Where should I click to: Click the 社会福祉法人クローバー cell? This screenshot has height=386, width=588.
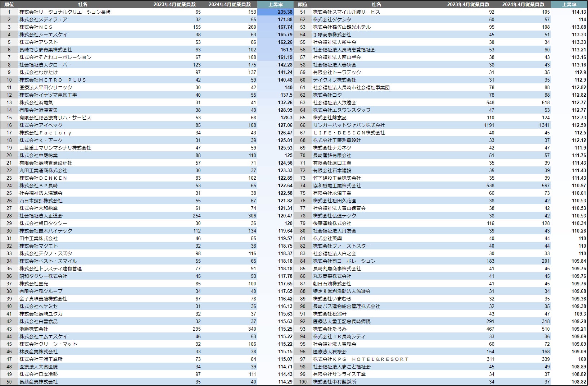coord(46,65)
